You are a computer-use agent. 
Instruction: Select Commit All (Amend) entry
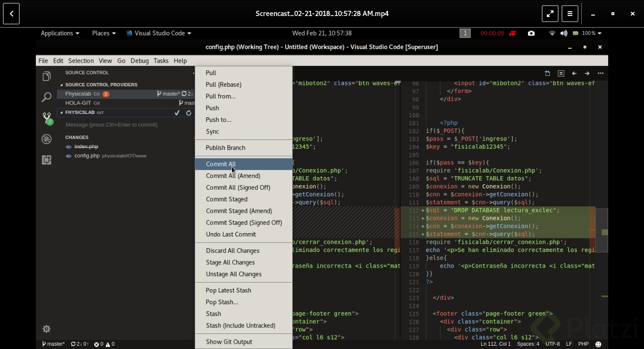tap(244, 176)
